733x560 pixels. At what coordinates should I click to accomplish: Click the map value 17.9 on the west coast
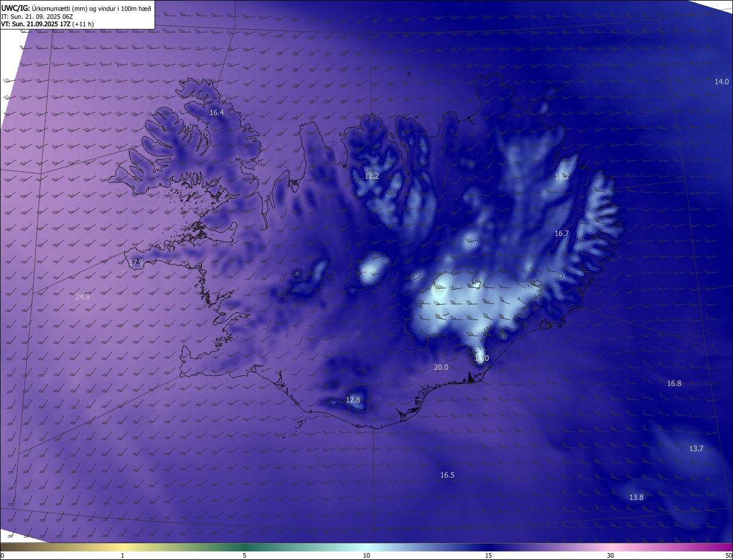[x=136, y=263]
